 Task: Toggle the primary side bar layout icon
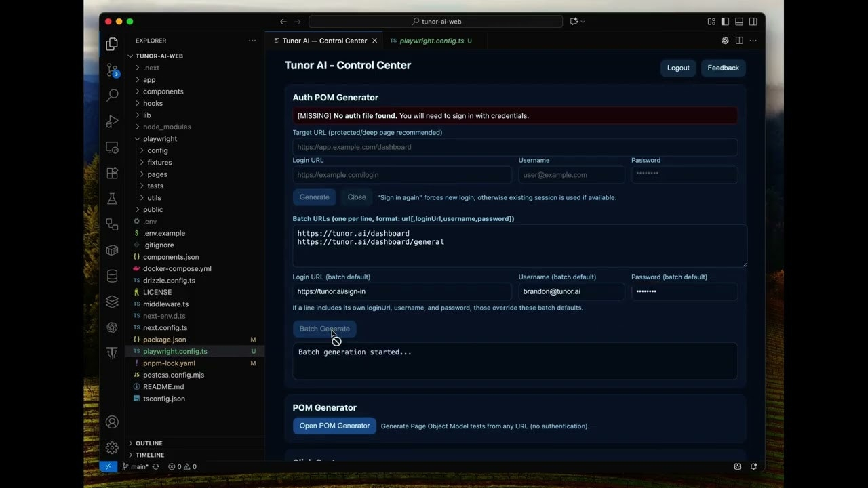point(725,22)
